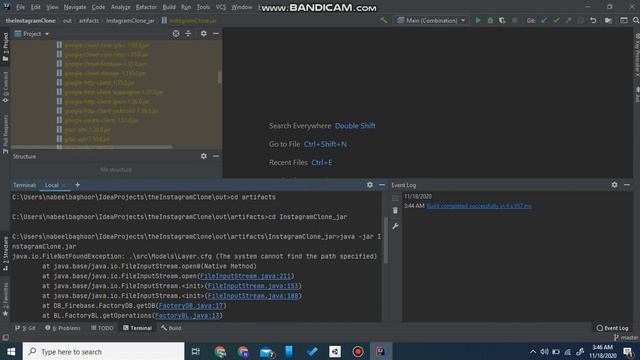Image resolution: width=640 pixels, height=360 pixels.
Task: Open FactoryBL.java:13 stack trace link
Action: tap(187, 316)
